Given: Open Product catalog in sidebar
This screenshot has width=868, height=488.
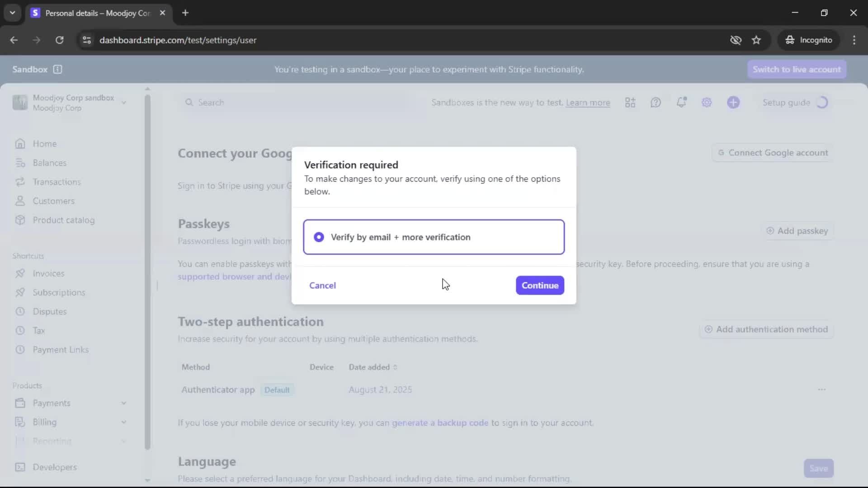Looking at the screenshot, I should coord(63,220).
